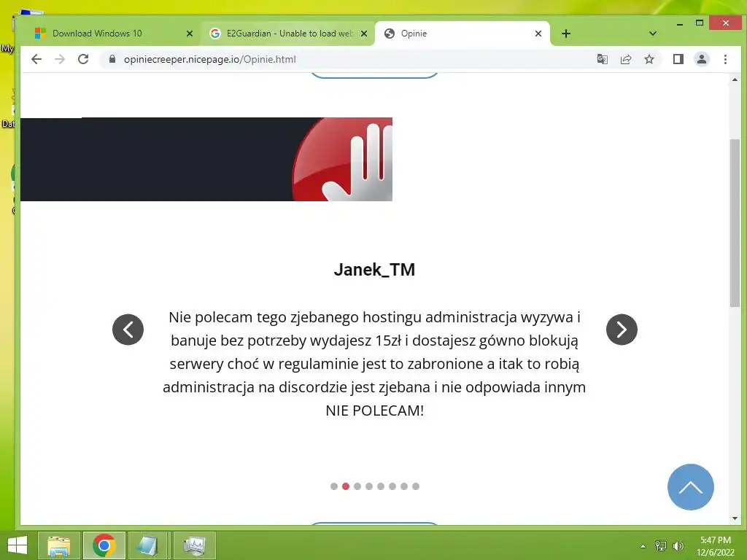
Task: Click the forward navigation arrow
Action: tap(60, 59)
